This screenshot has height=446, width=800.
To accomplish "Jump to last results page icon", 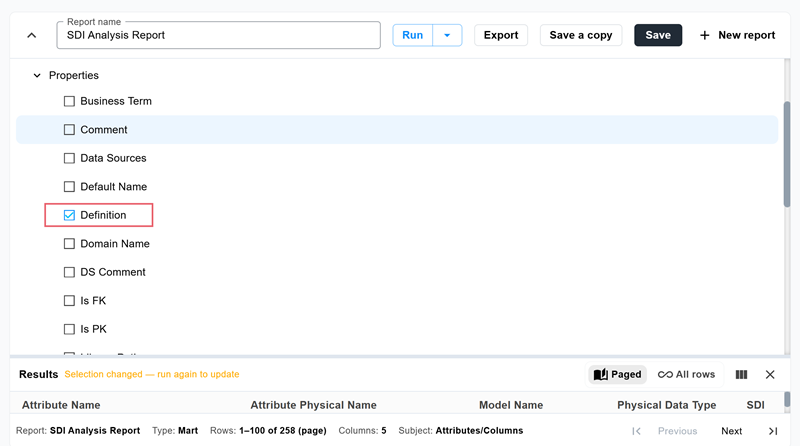I will tap(773, 431).
